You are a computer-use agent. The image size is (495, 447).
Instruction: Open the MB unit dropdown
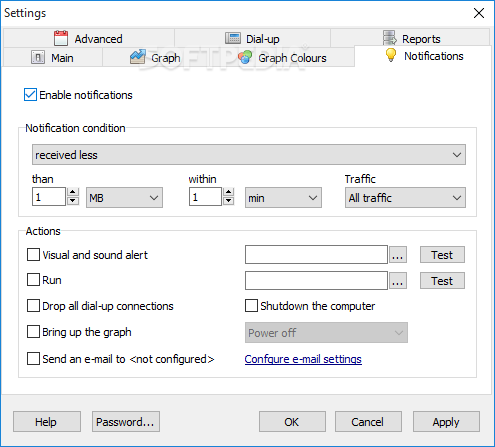pyautogui.click(x=124, y=198)
